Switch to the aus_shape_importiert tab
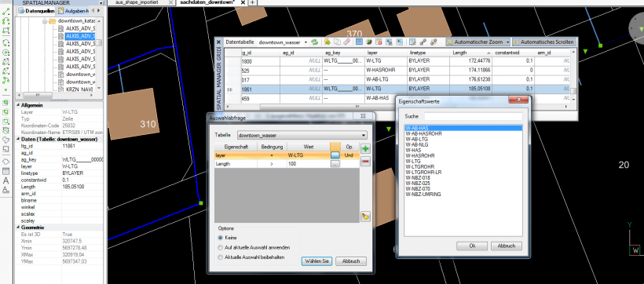Screen dimensions: 644x284 pos(142,2)
